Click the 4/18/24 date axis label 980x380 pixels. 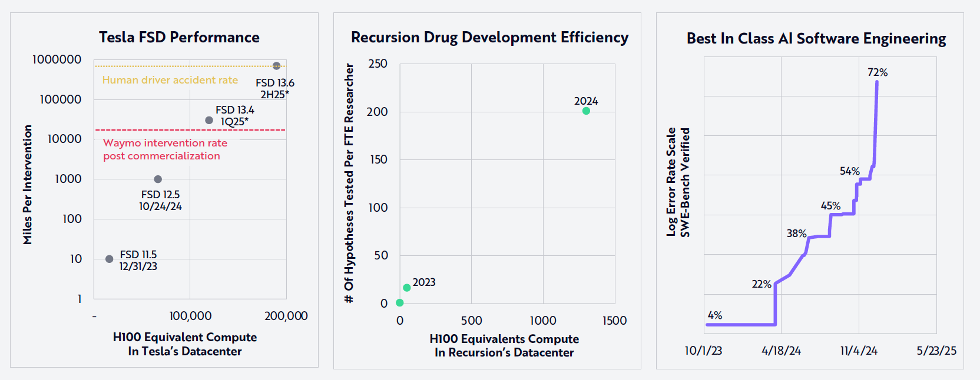tap(781, 351)
